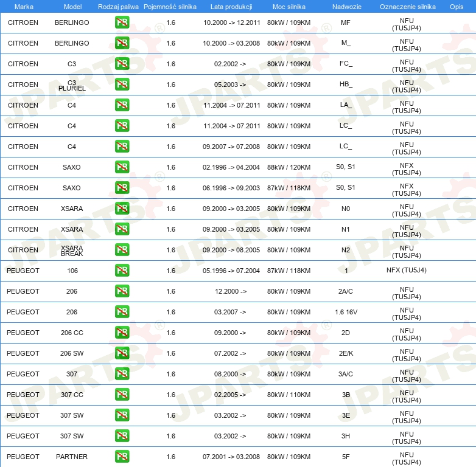The height and width of the screenshot is (467, 476).
Task: Click fuel icon in C4 09.2007 row
Action: click(x=122, y=146)
